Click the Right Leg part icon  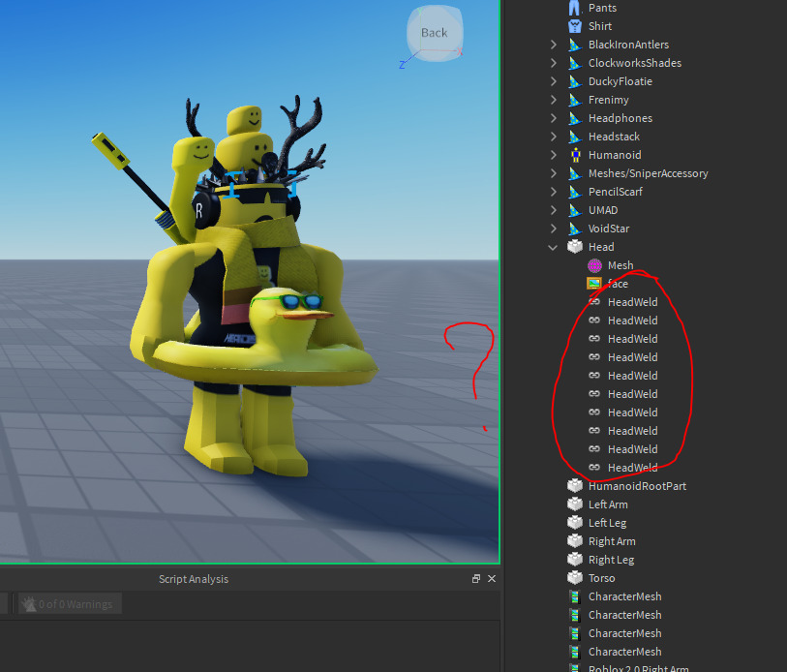575,560
